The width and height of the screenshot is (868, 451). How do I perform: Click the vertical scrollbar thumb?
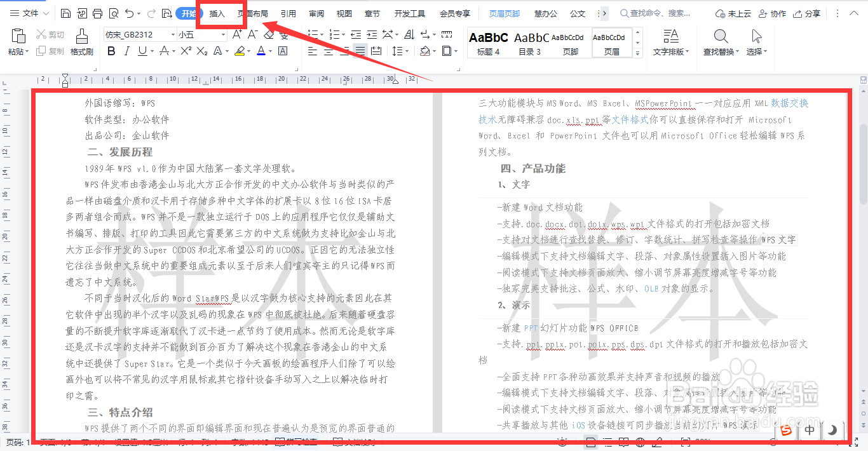864,164
